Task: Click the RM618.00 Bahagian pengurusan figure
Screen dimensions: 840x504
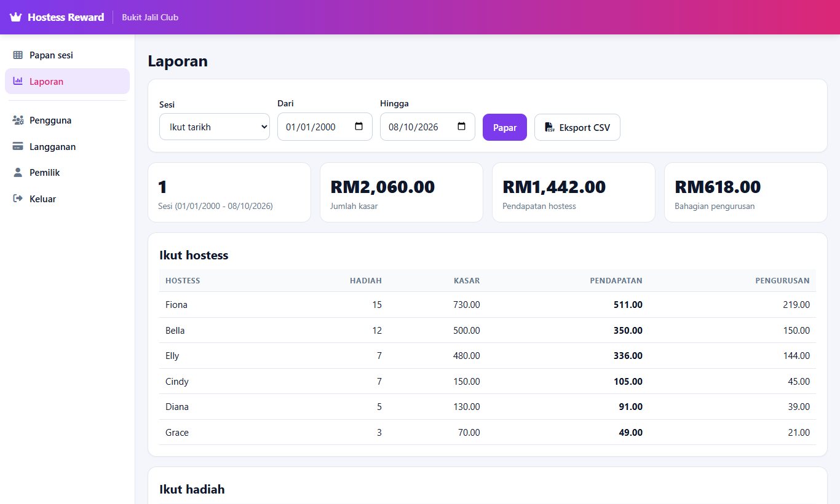Action: (x=718, y=186)
